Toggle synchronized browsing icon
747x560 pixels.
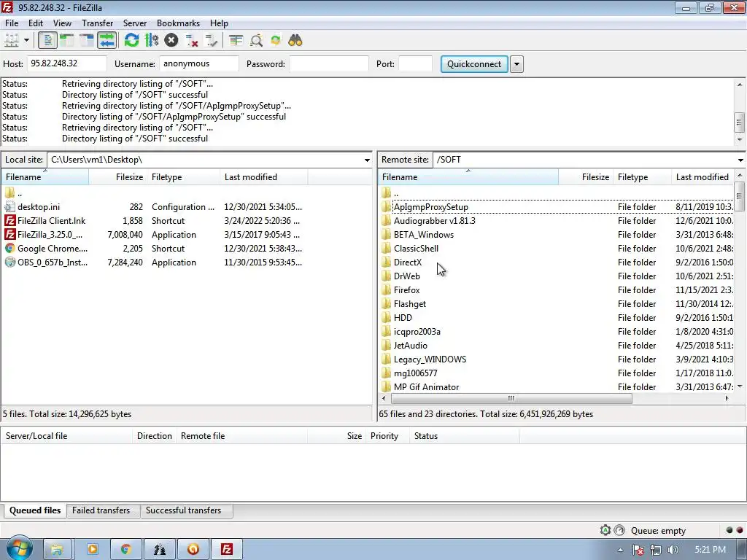(276, 41)
